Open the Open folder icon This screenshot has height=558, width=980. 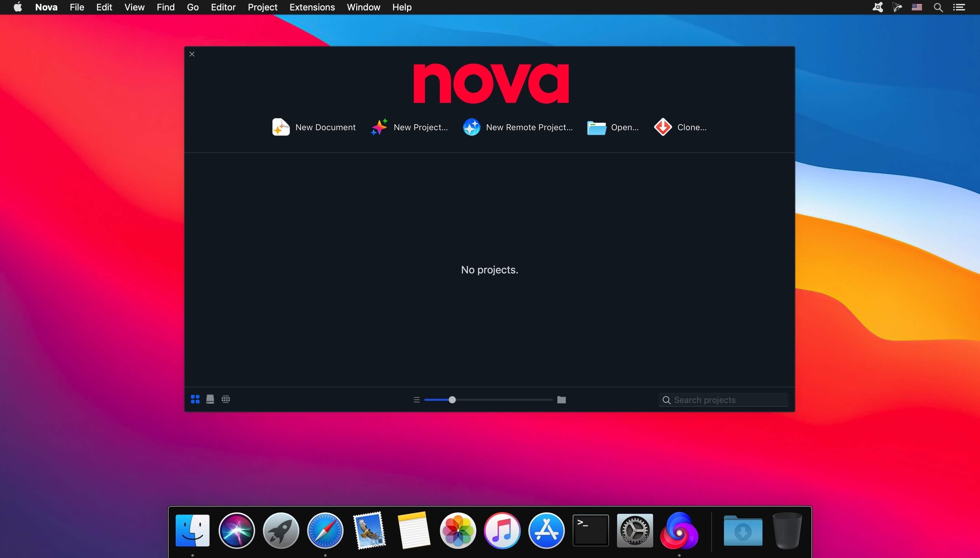tap(596, 127)
